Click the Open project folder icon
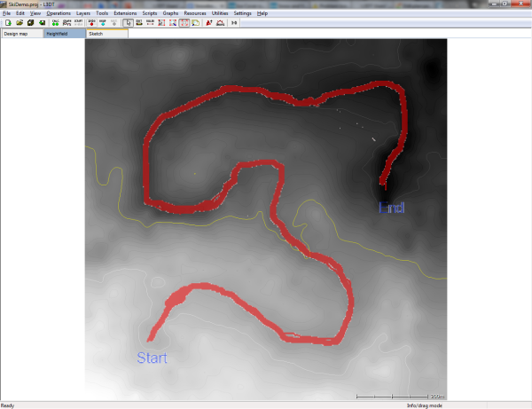Image resolution: width=532 pixels, height=409 pixels. (x=19, y=22)
